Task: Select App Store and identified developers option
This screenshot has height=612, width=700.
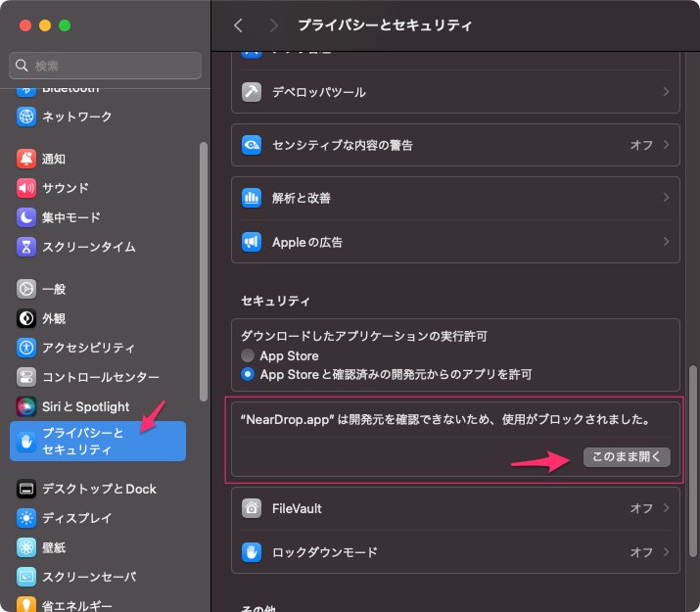Action: point(249,374)
